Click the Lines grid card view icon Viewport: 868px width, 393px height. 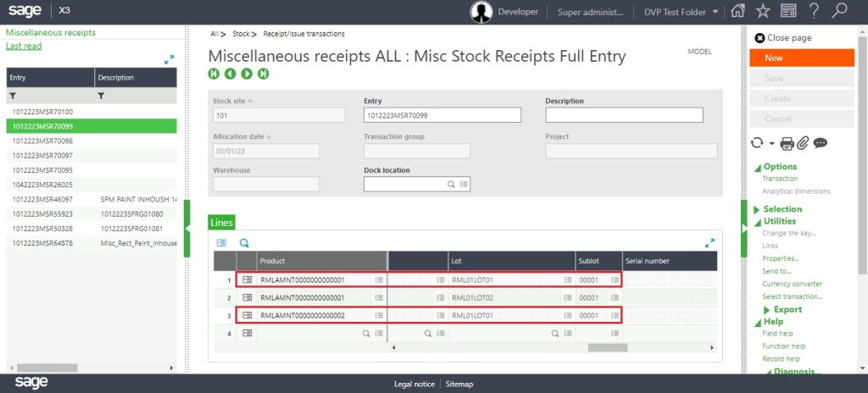pos(221,243)
